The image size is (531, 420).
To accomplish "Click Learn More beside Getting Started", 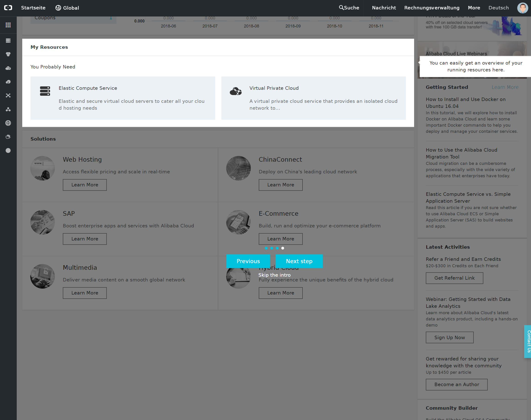I will pos(505,87).
